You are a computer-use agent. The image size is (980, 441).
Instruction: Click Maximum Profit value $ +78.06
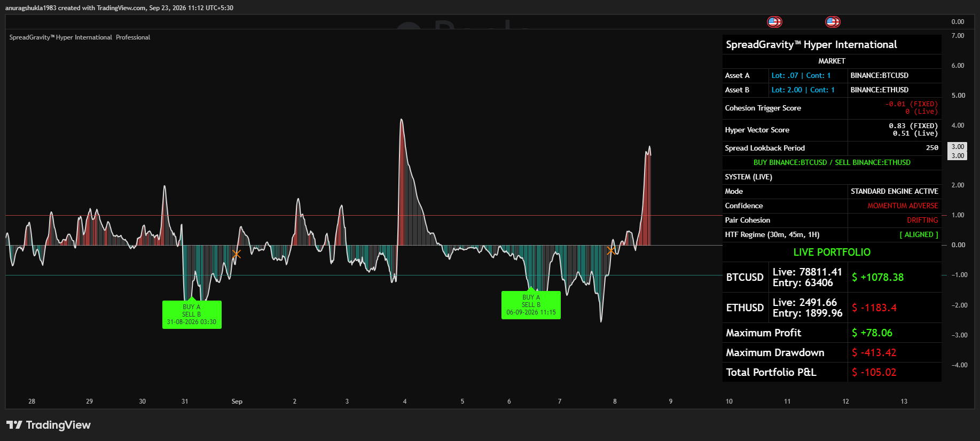click(872, 333)
